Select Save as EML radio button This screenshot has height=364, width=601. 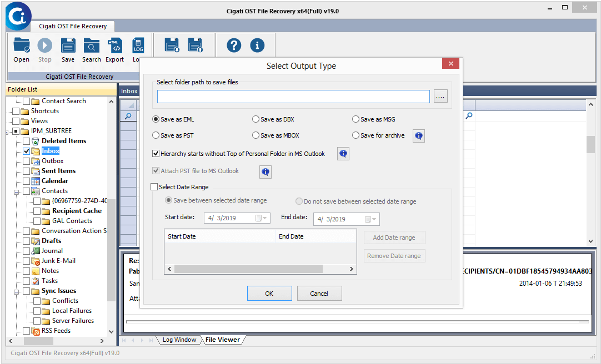tap(156, 119)
